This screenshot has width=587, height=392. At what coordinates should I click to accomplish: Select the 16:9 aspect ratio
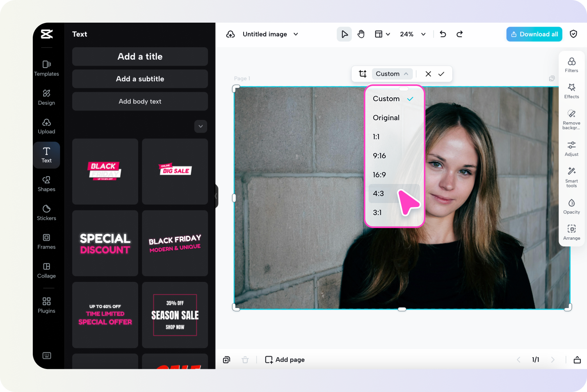[394, 175]
